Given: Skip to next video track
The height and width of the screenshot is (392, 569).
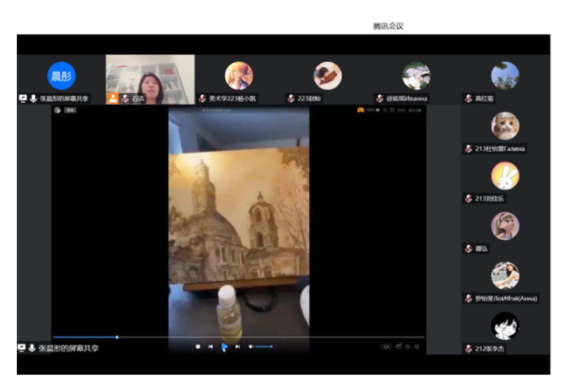Looking at the screenshot, I should (x=238, y=347).
